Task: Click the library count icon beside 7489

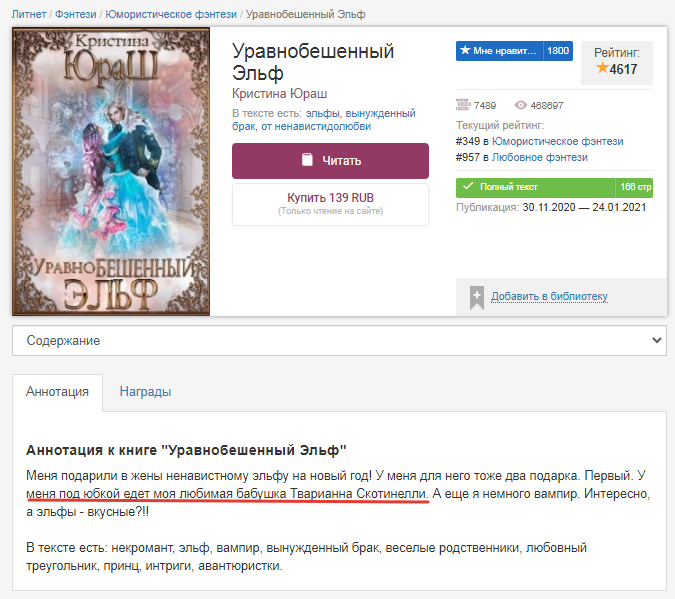Action: pyautogui.click(x=463, y=105)
